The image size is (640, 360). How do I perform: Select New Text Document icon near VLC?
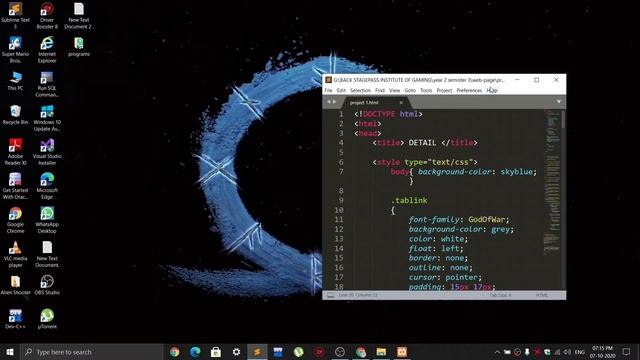point(47,254)
